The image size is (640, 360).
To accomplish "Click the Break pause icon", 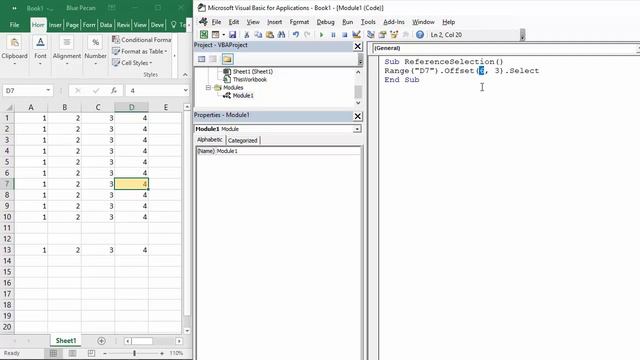I will pos(333,35).
